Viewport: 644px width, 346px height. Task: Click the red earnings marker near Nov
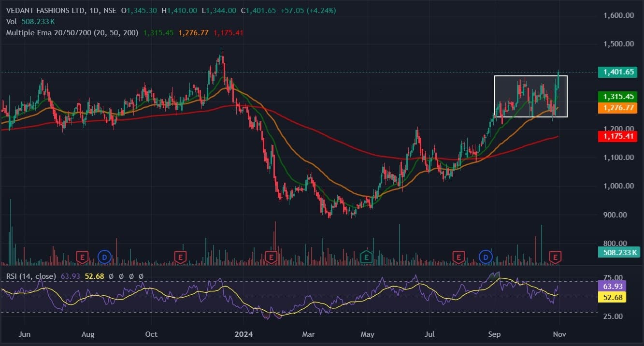556,257
